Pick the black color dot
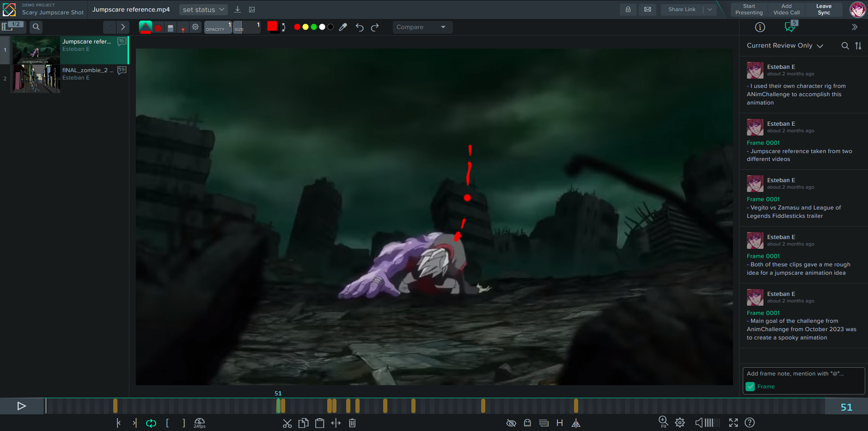868x431 pixels. (330, 27)
